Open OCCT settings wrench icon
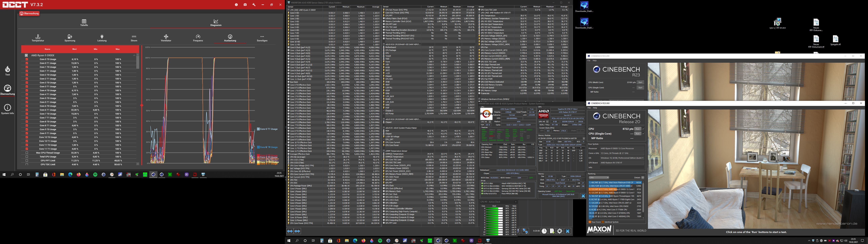Image resolution: width=868 pixels, height=244 pixels. tap(254, 5)
